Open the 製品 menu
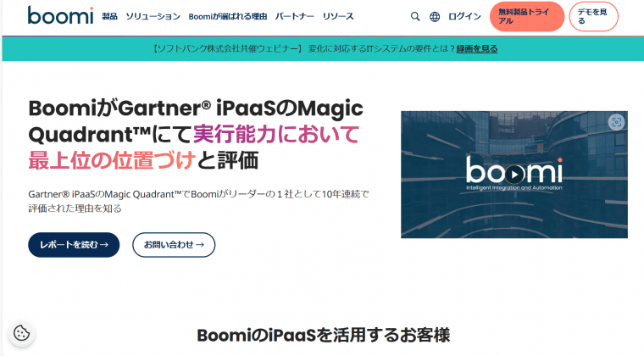Image resolution: width=644 pixels, height=356 pixels. click(x=109, y=16)
